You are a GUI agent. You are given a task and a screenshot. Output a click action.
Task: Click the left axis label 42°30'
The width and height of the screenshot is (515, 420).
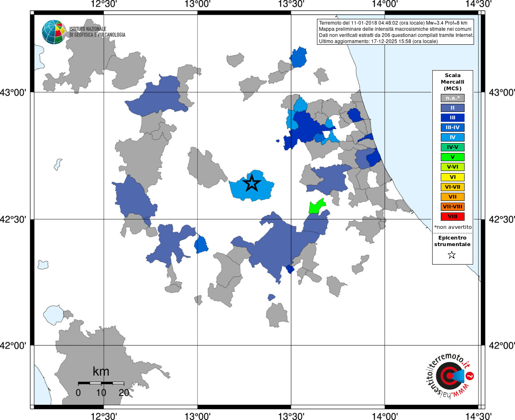13,219
